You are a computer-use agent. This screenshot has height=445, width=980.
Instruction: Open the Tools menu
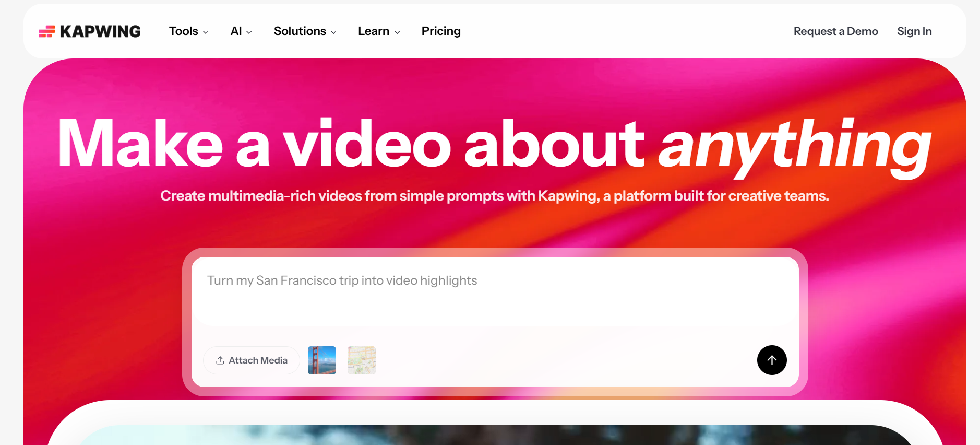(x=189, y=31)
